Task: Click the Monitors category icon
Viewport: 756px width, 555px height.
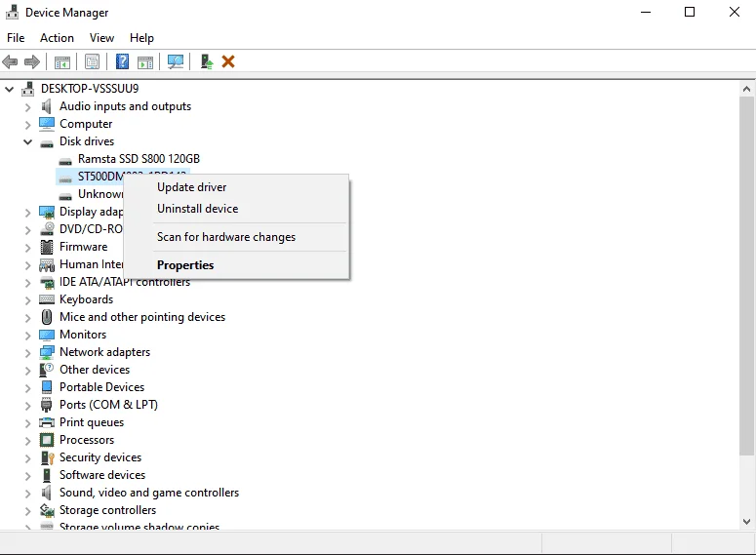Action: 47,335
